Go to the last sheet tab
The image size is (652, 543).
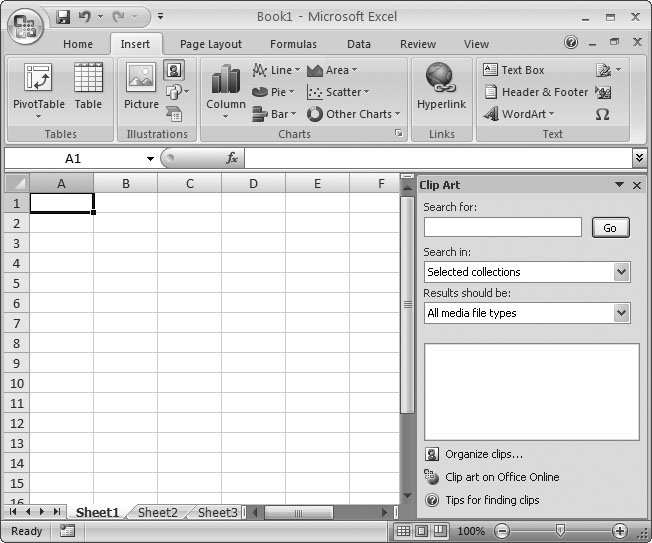[x=57, y=512]
